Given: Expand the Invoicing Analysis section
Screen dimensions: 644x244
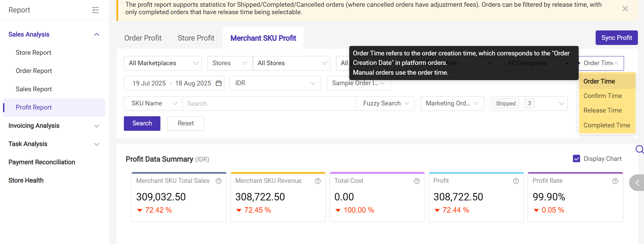Looking at the screenshot, I should 96,126.
